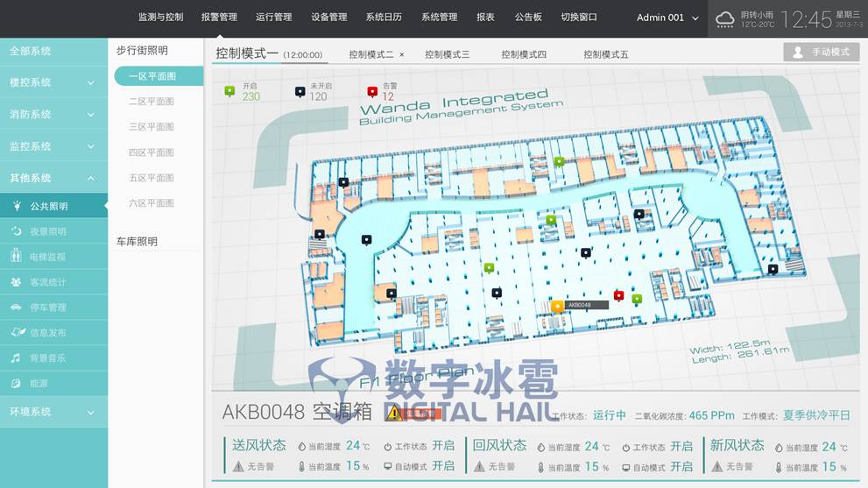The width and height of the screenshot is (868, 488).
Task: Click the 客流统计 people-count icon
Action: click(16, 282)
